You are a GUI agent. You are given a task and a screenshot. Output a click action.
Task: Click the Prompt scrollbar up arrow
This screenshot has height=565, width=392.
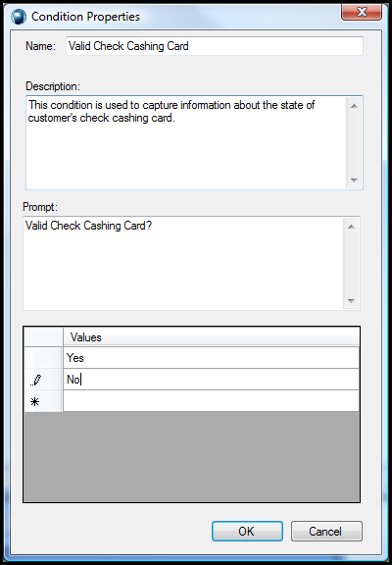pos(351,227)
